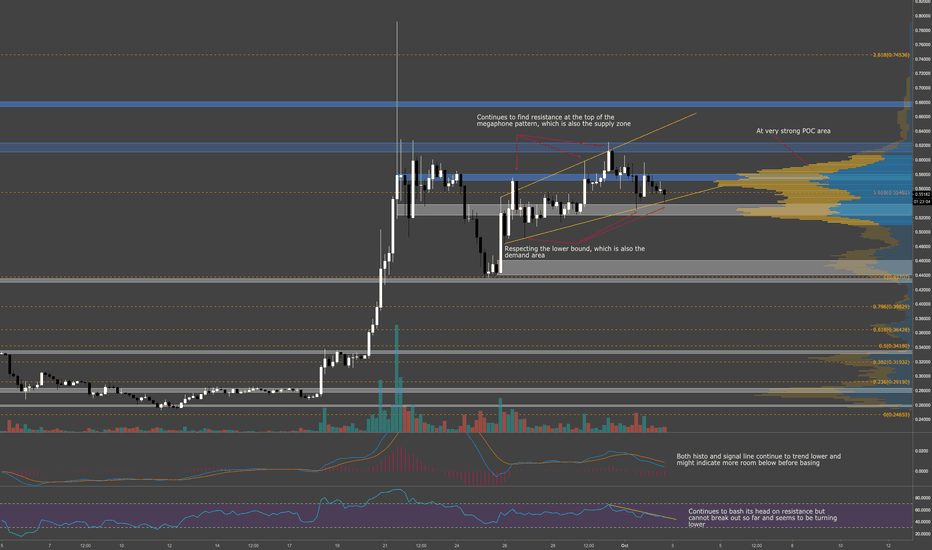Select the 0.236(0.29150) Fibonacci level label
Viewport: 932px width, 550px height.
pyautogui.click(x=891, y=382)
